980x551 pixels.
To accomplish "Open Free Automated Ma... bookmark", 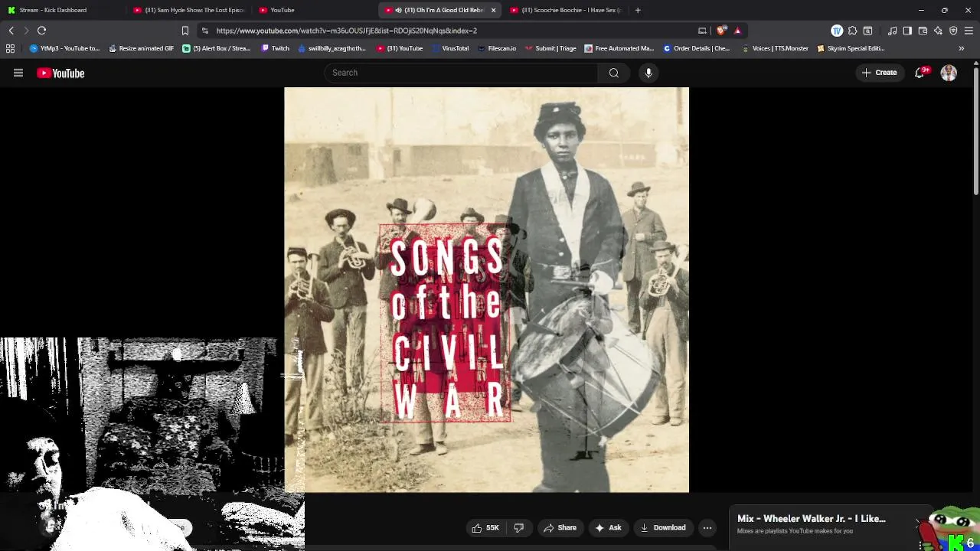I will [x=619, y=48].
